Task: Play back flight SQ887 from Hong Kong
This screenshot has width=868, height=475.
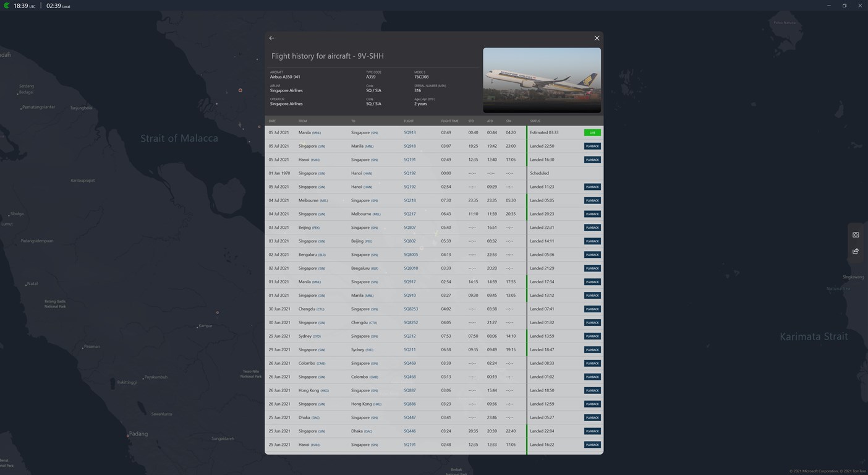Action: [592, 391]
